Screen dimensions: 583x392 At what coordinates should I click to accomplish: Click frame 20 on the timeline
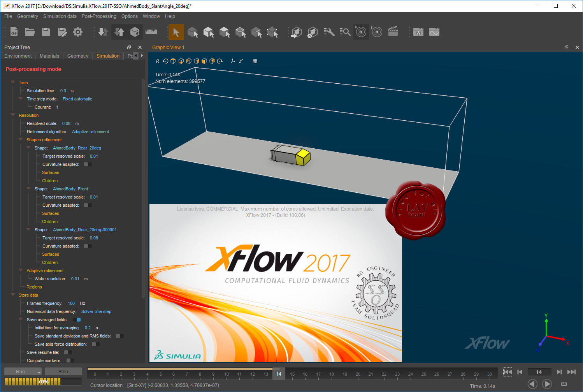point(358,374)
